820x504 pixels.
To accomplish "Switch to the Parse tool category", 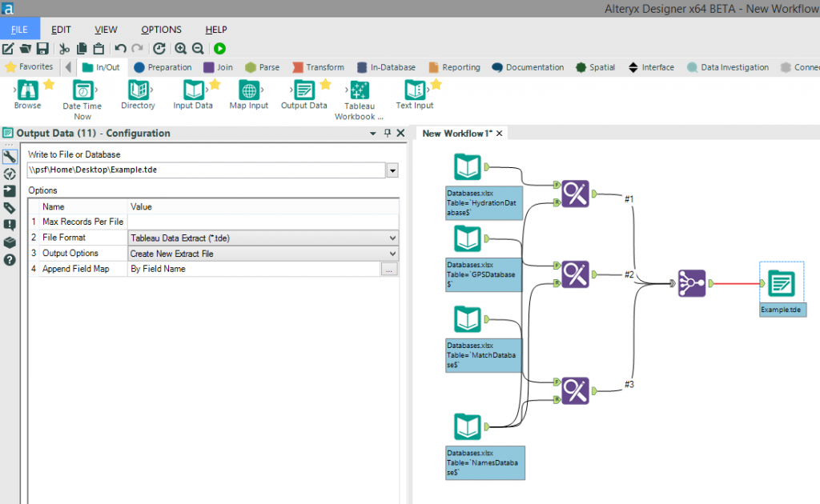I will point(262,67).
